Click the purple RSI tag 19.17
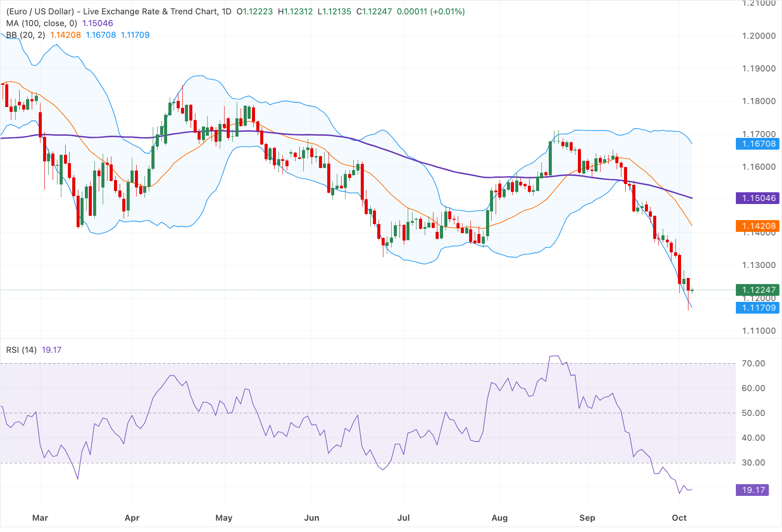 [752, 490]
